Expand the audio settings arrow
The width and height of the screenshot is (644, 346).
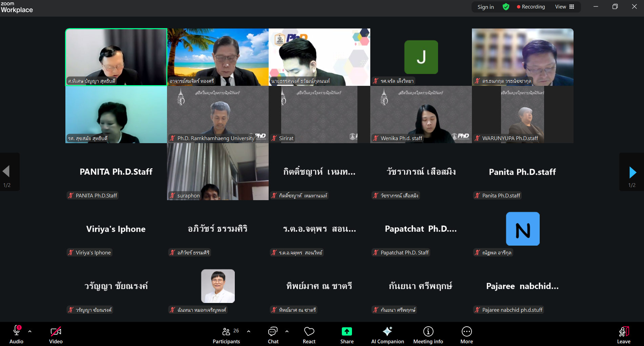pos(30,331)
